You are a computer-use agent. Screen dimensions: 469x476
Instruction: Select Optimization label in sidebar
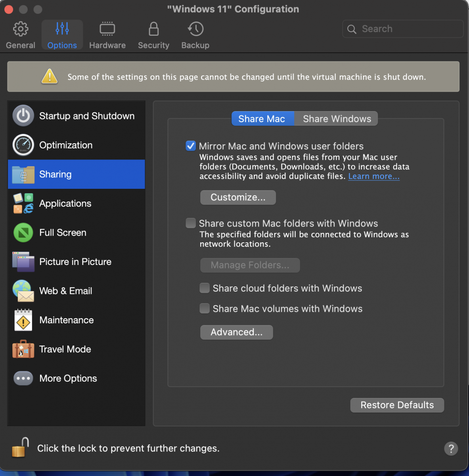coord(66,145)
